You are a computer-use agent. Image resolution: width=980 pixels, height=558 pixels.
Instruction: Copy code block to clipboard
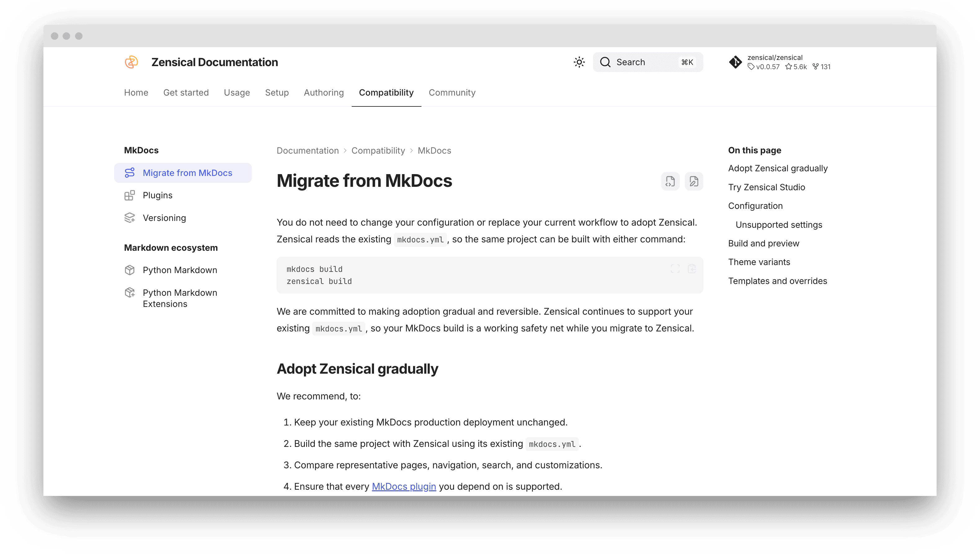[691, 269]
